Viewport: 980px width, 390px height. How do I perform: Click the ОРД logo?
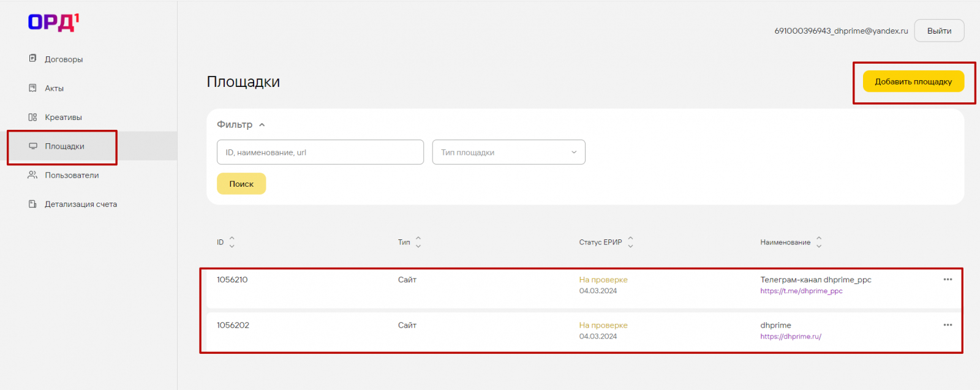coord(53,23)
